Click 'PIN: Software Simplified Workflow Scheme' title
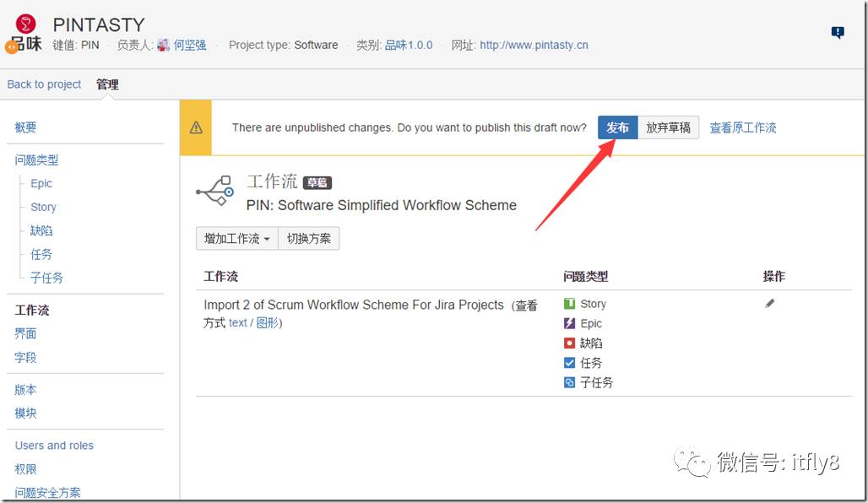The image size is (868, 503). tap(382, 205)
